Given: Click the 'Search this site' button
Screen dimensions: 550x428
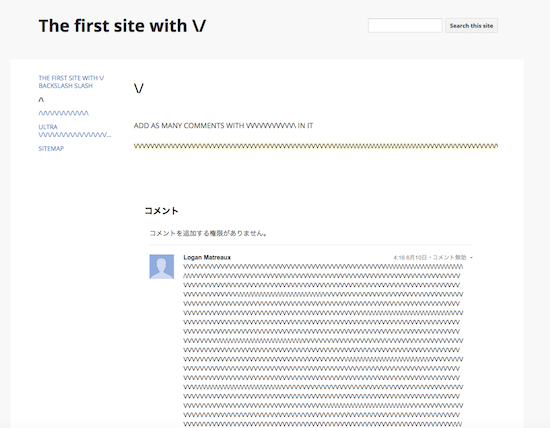Looking at the screenshot, I should click(x=471, y=26).
